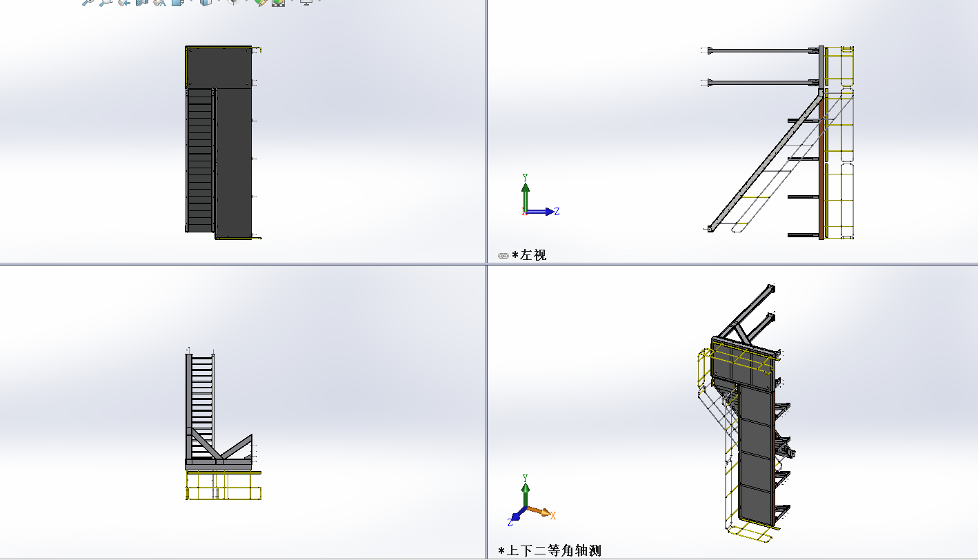
Task: Activate the Section View tool
Action: pyautogui.click(x=141, y=2)
